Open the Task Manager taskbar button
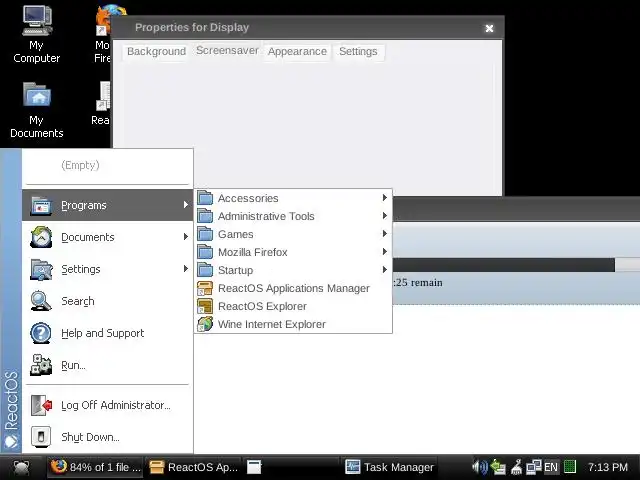The width and height of the screenshot is (640, 480). [x=389, y=467]
